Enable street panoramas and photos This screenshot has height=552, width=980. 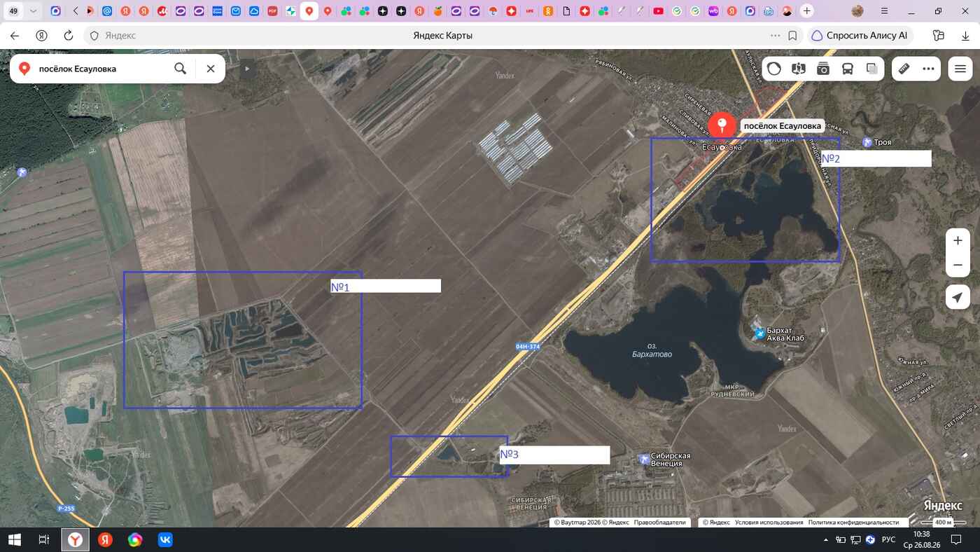[x=823, y=69]
